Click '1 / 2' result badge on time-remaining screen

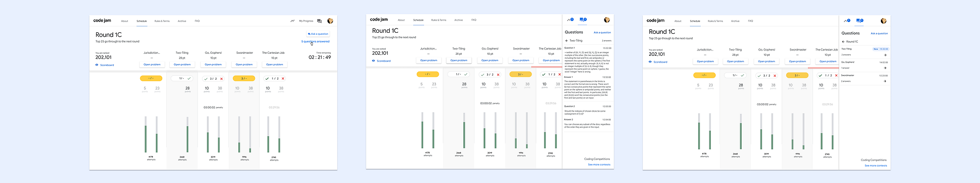pyautogui.click(x=275, y=78)
